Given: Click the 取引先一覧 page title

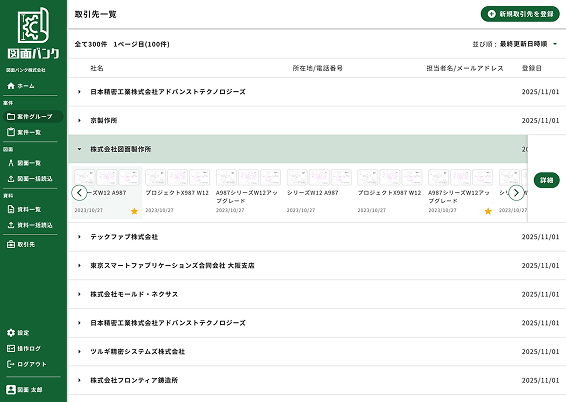Looking at the screenshot, I should coord(96,14).
